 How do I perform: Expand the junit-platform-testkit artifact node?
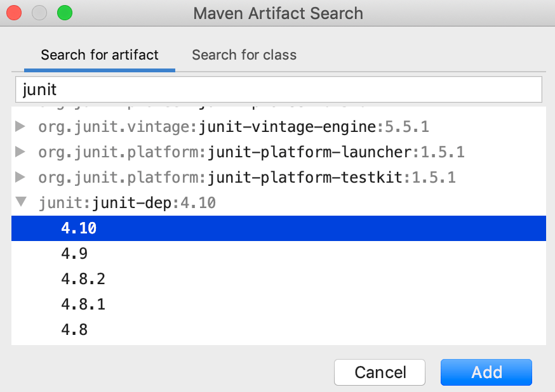pos(20,177)
